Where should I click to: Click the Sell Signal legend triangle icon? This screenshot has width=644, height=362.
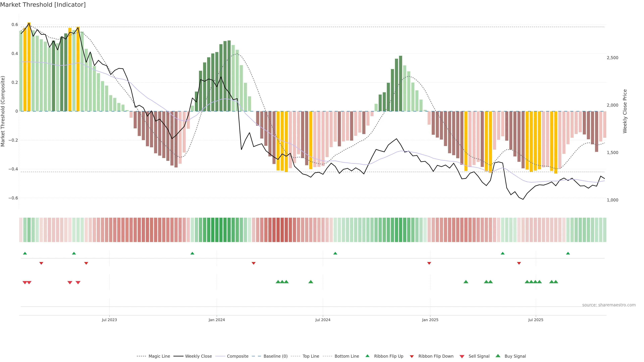click(x=462, y=356)
